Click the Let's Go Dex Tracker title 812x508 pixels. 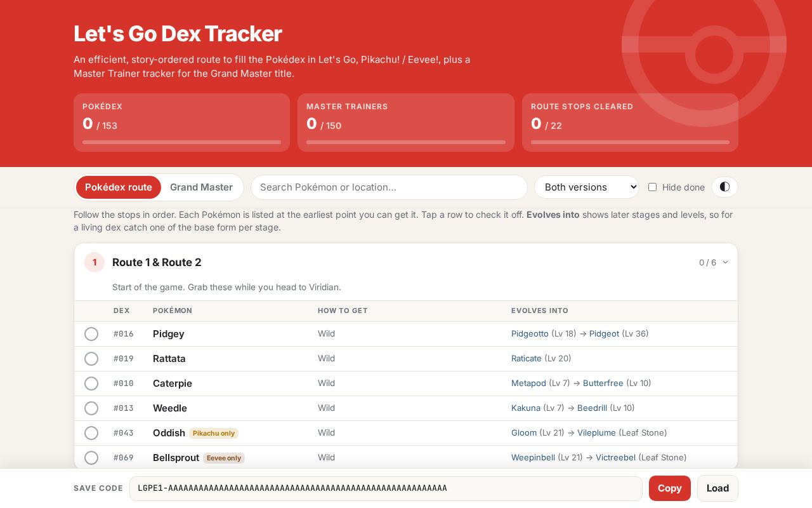pos(178,34)
